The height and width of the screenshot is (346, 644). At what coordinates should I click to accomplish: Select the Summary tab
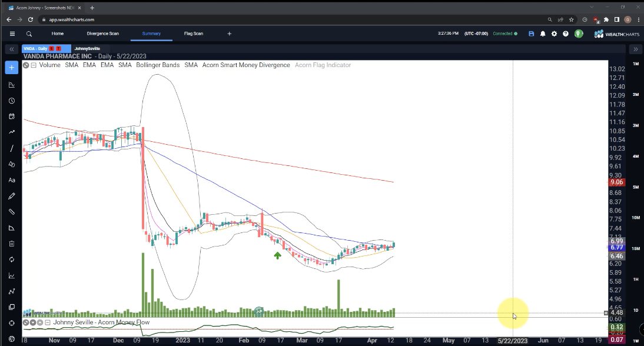151,34
